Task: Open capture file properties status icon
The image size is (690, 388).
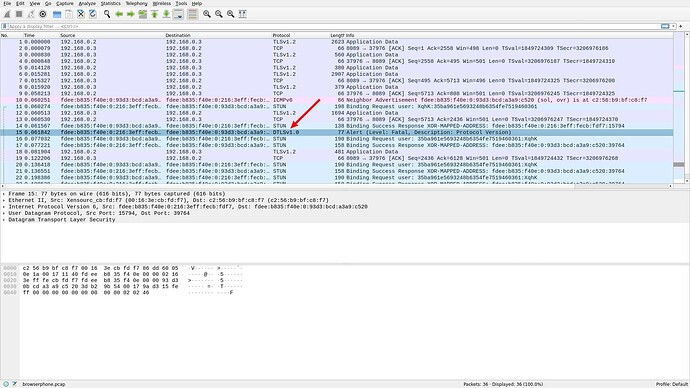Action: 14,384
